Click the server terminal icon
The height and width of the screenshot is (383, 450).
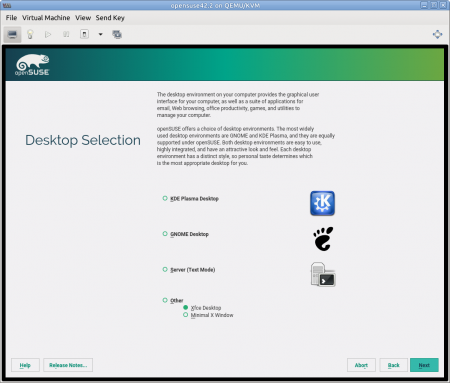tap(323, 274)
